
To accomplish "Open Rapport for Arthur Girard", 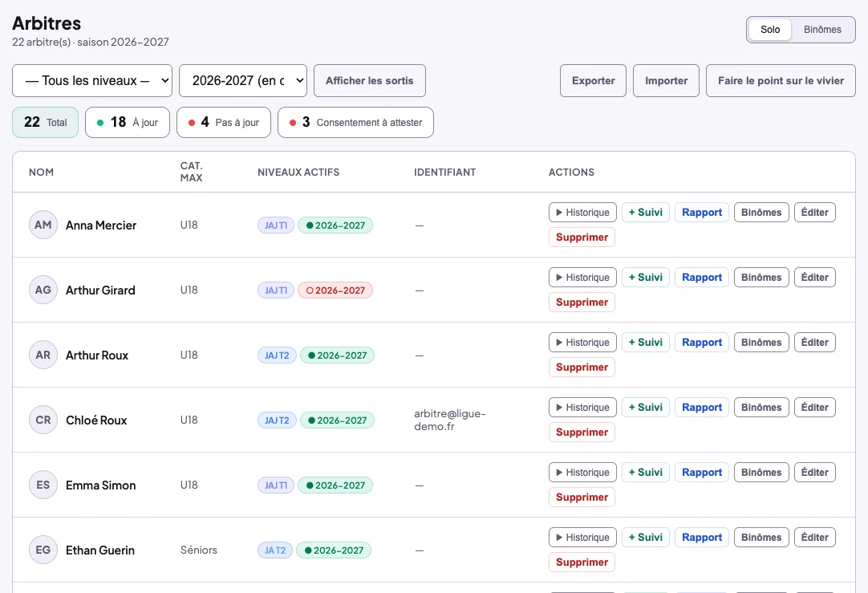I will click(x=702, y=277).
